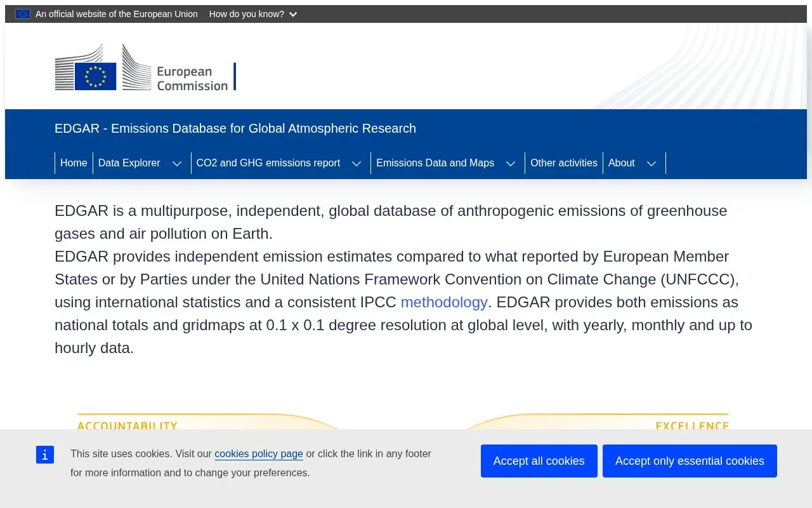Open the cookies policy page link

pos(259,454)
